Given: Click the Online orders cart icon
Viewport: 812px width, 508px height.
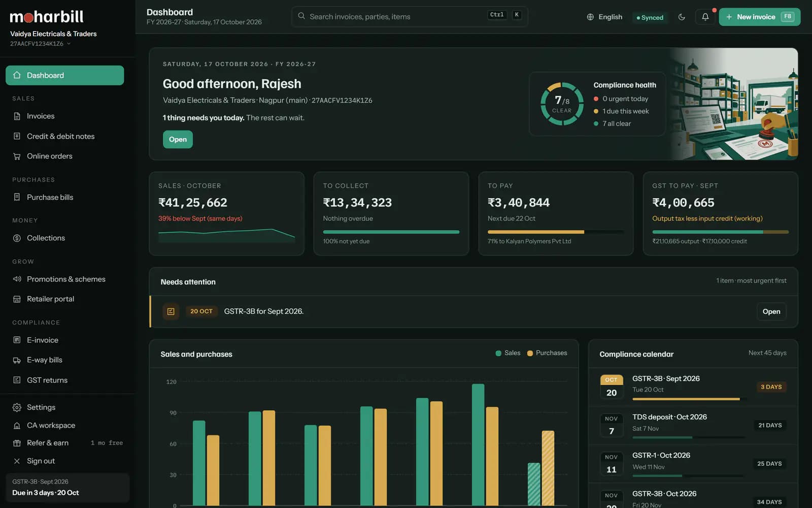Looking at the screenshot, I should pyautogui.click(x=17, y=156).
